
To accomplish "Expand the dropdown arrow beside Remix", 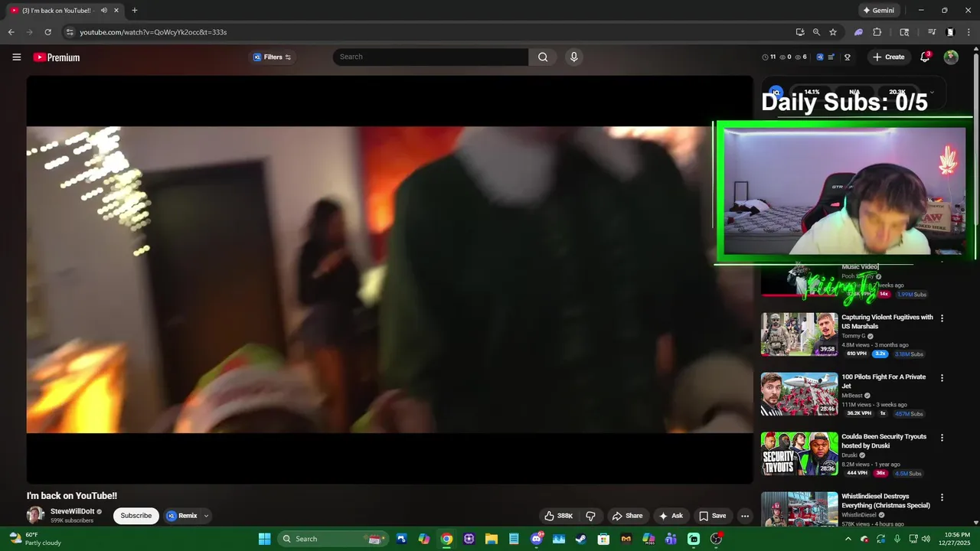I will pyautogui.click(x=206, y=516).
